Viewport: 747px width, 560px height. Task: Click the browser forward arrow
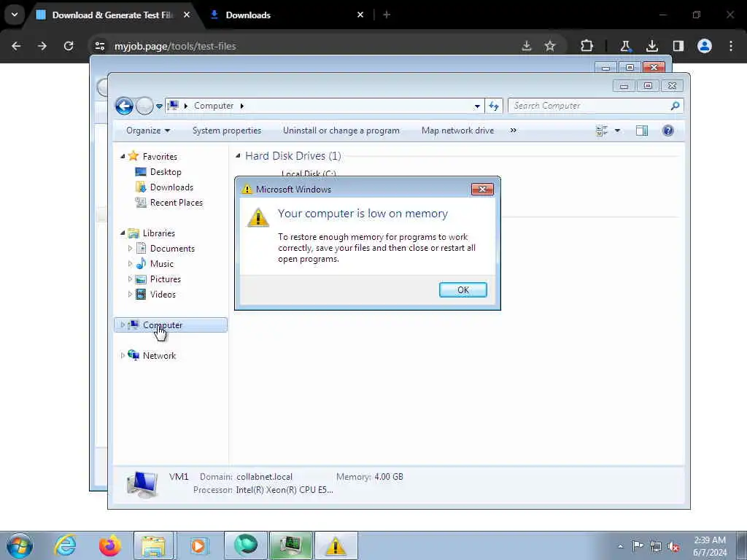42,46
